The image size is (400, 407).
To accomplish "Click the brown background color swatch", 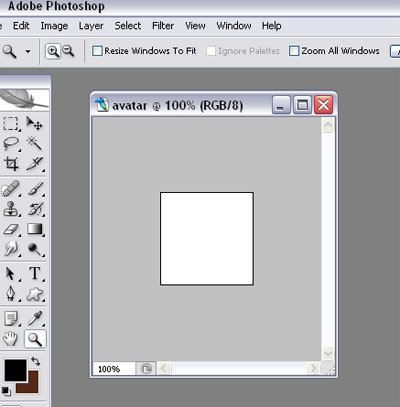I will [x=33, y=387].
